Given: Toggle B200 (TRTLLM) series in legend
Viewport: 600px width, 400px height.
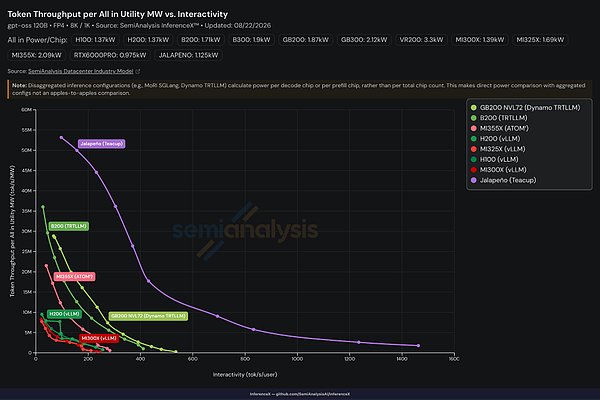Looking at the screenshot, I should click(x=499, y=118).
